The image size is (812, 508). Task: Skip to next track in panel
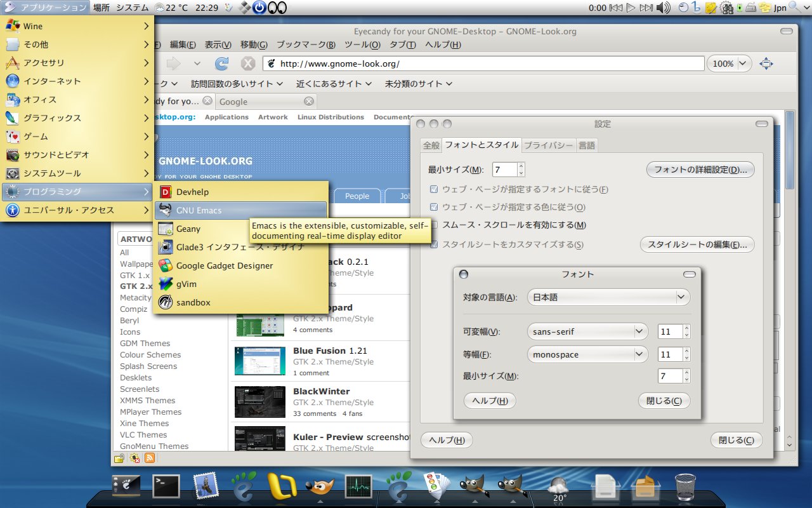pos(646,8)
